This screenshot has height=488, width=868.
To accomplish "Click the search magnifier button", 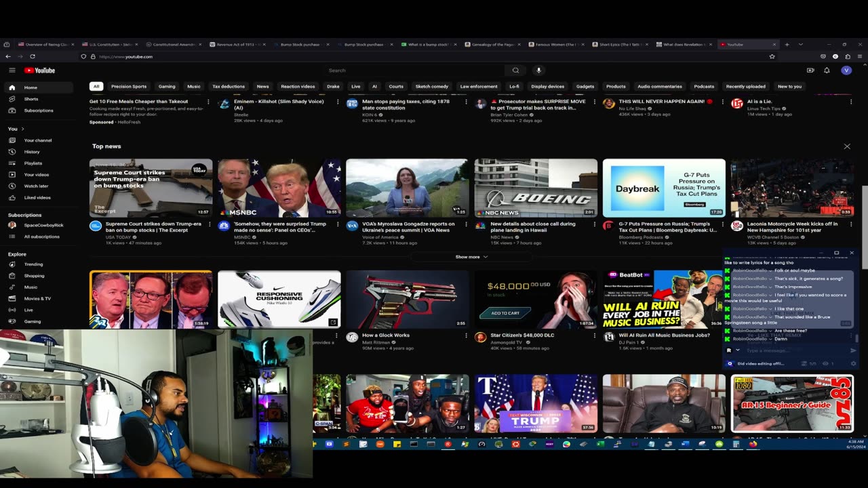I will coord(515,70).
